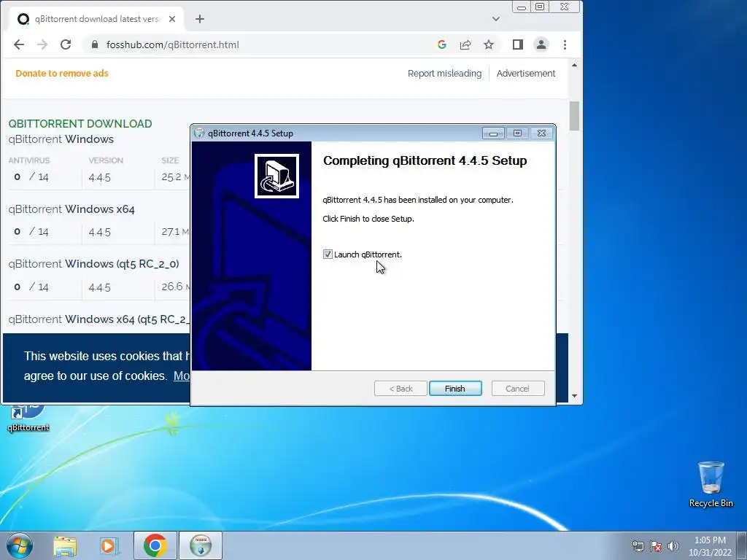Select the qBittorrent download latest version tab

coord(97,19)
